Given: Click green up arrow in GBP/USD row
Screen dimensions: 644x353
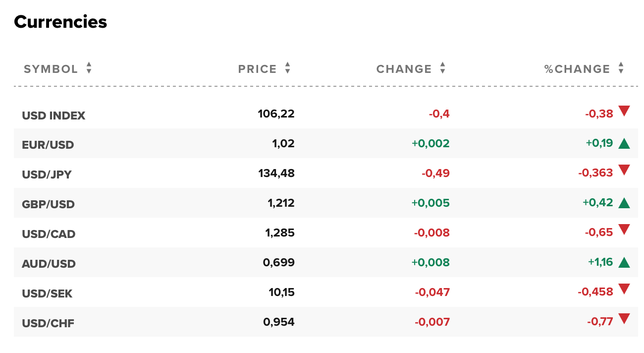Looking at the screenshot, I should click(x=624, y=203).
